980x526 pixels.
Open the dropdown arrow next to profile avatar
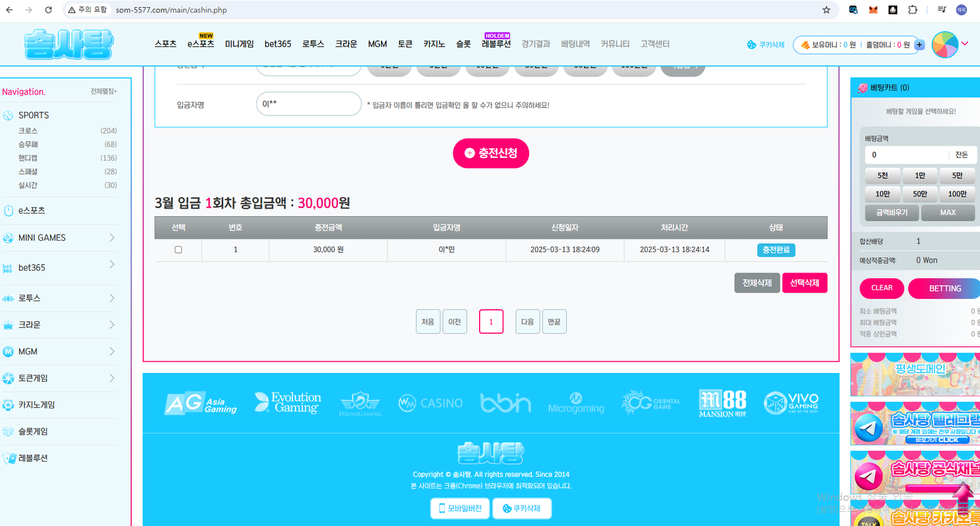click(965, 43)
